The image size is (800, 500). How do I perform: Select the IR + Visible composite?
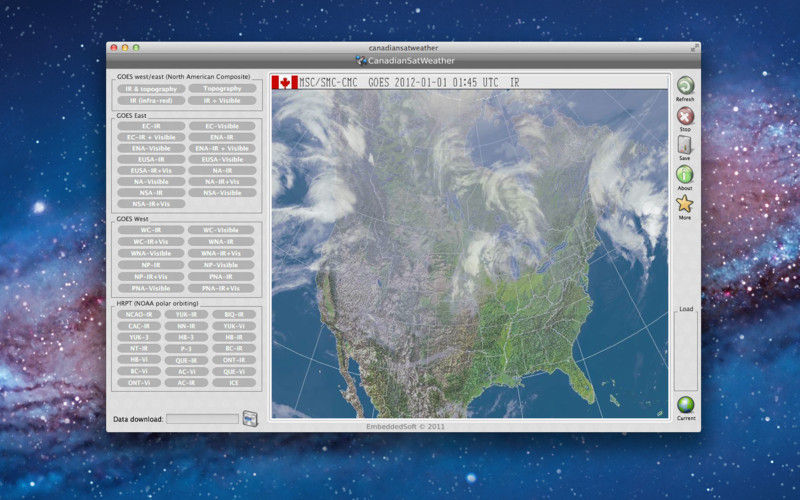[x=222, y=101]
